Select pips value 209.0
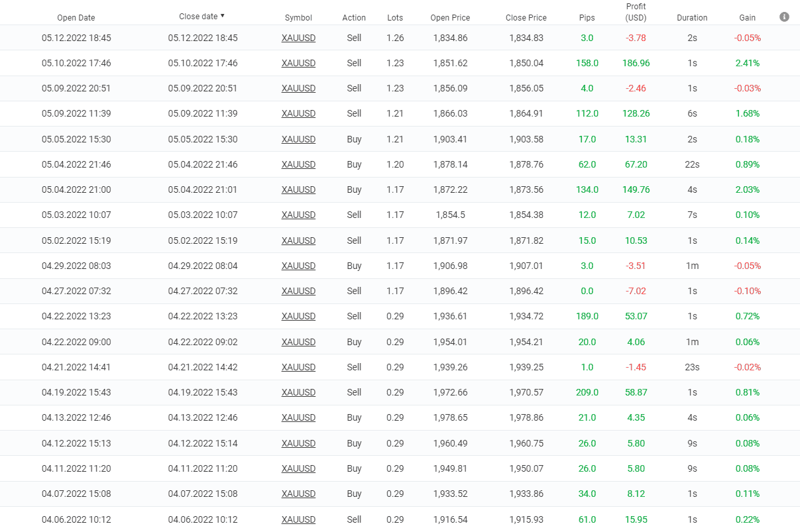 [x=587, y=392]
